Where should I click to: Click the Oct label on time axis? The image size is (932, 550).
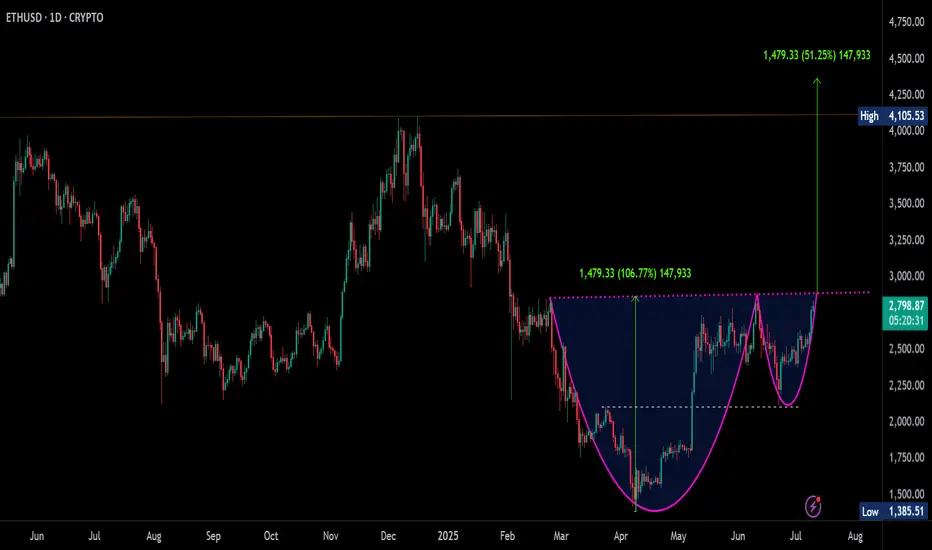coord(271,536)
